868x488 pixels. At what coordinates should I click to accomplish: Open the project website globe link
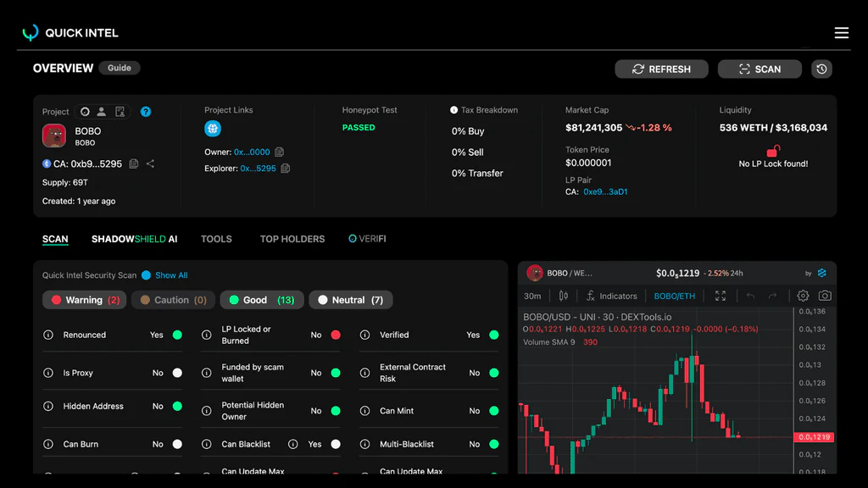point(213,129)
